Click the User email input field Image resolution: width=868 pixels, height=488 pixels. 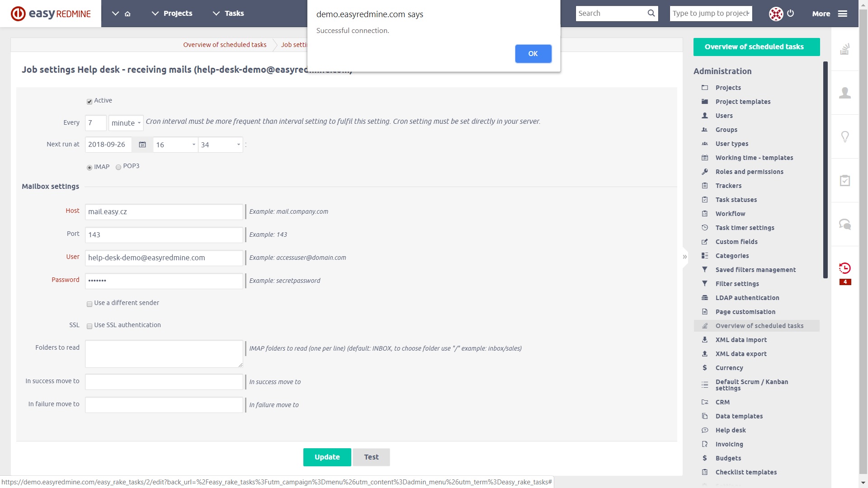(164, 258)
